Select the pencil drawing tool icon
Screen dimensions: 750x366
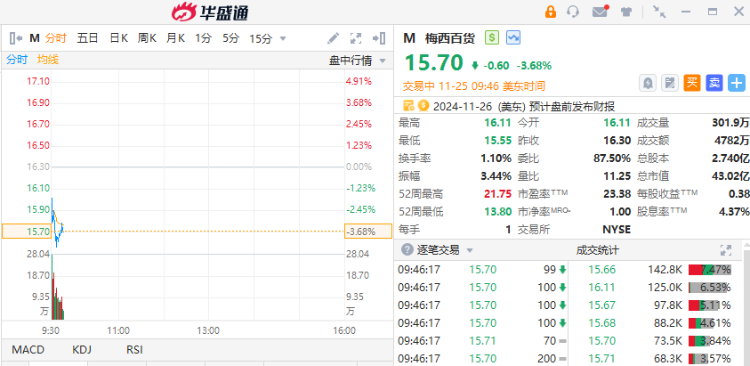(333, 38)
